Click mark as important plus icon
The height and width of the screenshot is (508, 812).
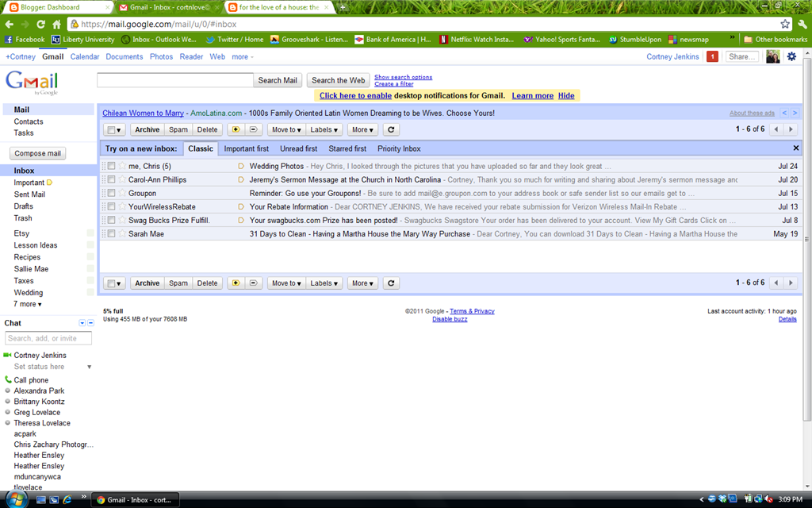(236, 129)
